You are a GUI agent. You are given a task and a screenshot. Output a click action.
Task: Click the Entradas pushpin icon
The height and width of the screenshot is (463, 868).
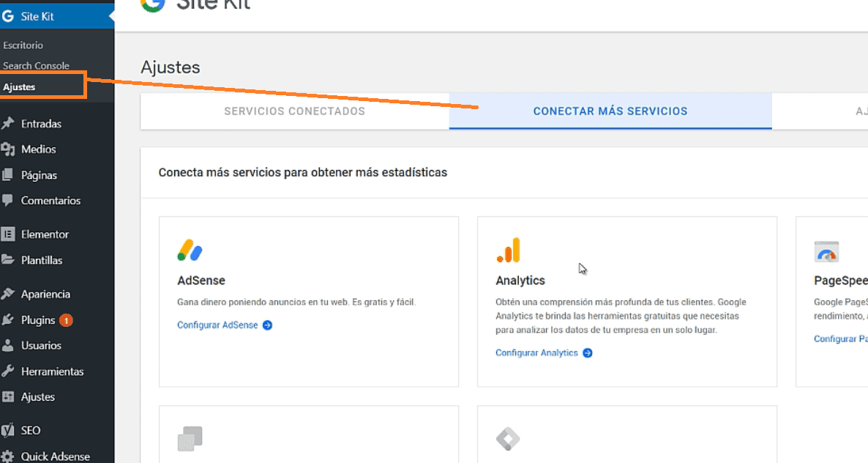pyautogui.click(x=8, y=123)
